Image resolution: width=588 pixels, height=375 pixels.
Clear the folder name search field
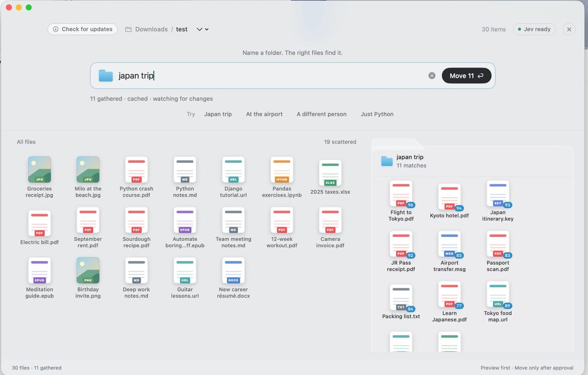432,75
